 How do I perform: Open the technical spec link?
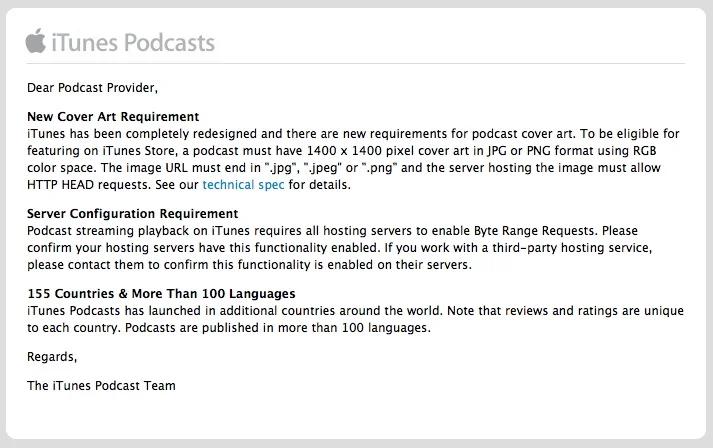(x=243, y=185)
